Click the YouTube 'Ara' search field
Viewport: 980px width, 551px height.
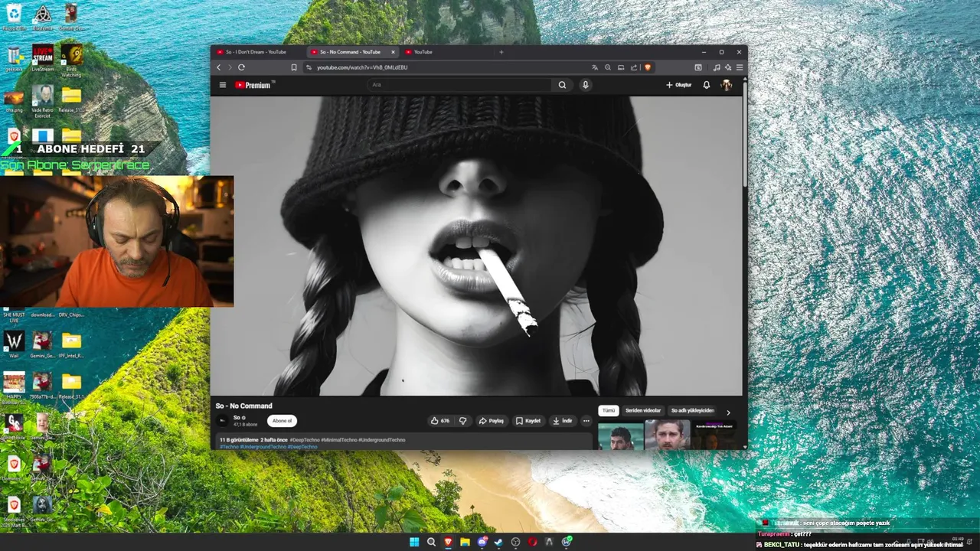tap(459, 85)
